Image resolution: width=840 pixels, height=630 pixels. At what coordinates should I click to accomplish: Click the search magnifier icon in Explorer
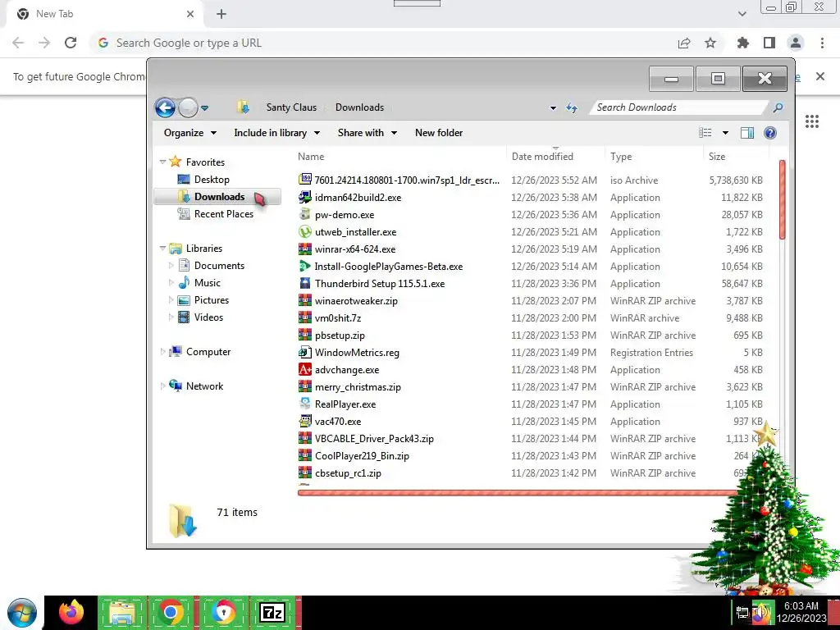coord(778,107)
